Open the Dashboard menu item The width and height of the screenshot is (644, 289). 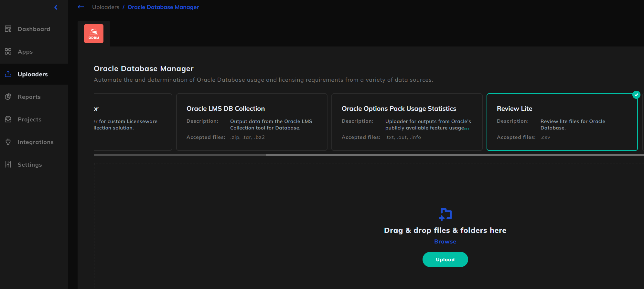point(34,29)
